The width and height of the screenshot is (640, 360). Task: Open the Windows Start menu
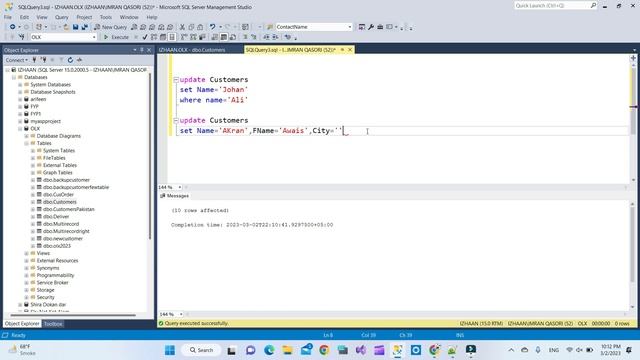(x=170, y=350)
